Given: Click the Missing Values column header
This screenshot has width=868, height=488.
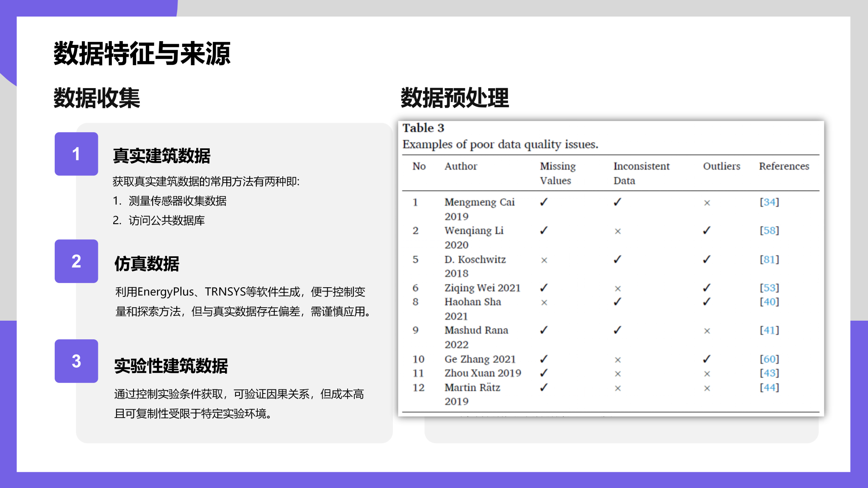Looking at the screenshot, I should [x=557, y=173].
